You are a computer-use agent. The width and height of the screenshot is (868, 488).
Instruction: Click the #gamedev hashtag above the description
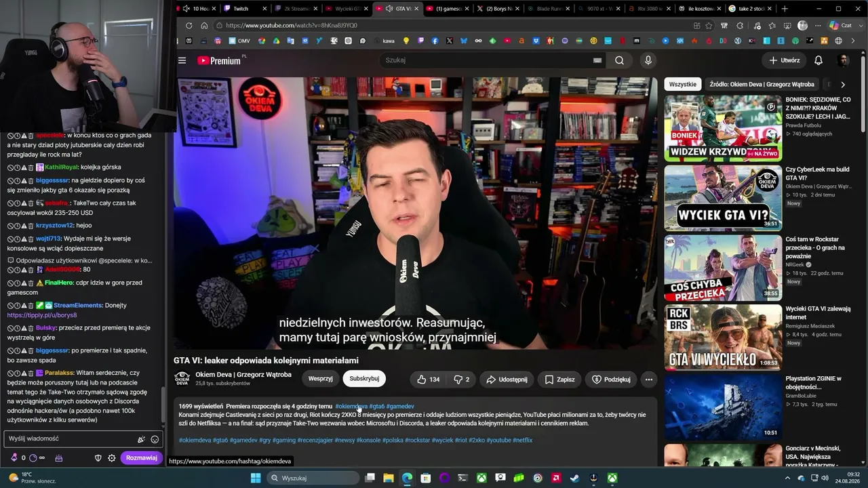point(400,407)
